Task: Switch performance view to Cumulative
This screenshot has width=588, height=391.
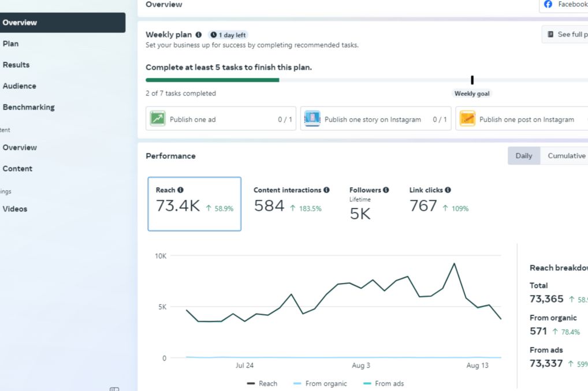Action: pos(566,155)
